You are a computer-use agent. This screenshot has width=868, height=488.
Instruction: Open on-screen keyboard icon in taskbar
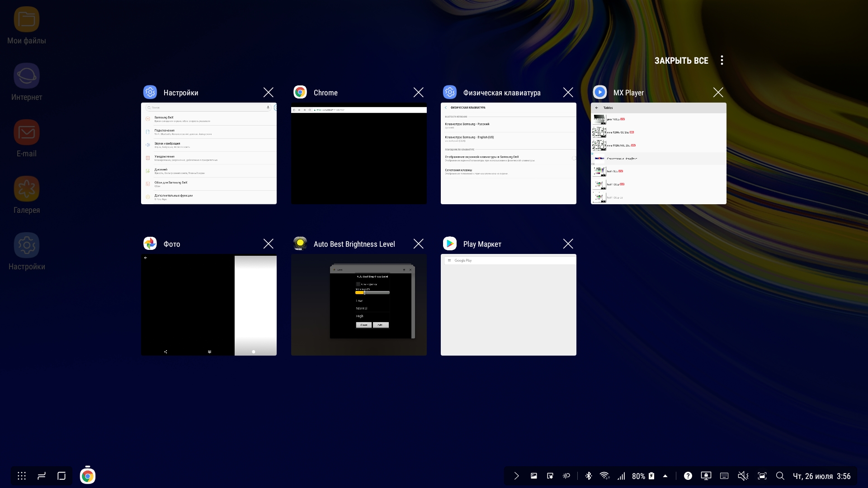pyautogui.click(x=724, y=476)
